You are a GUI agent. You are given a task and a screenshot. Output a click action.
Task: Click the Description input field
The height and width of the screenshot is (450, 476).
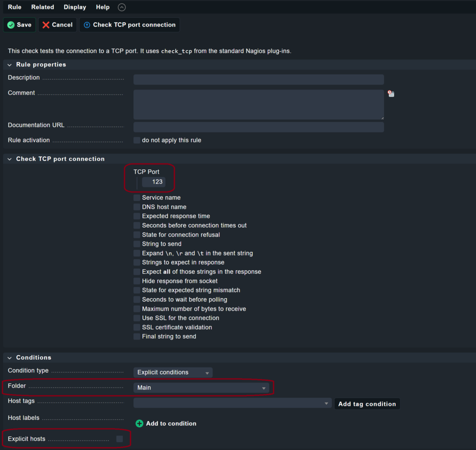coord(258,79)
